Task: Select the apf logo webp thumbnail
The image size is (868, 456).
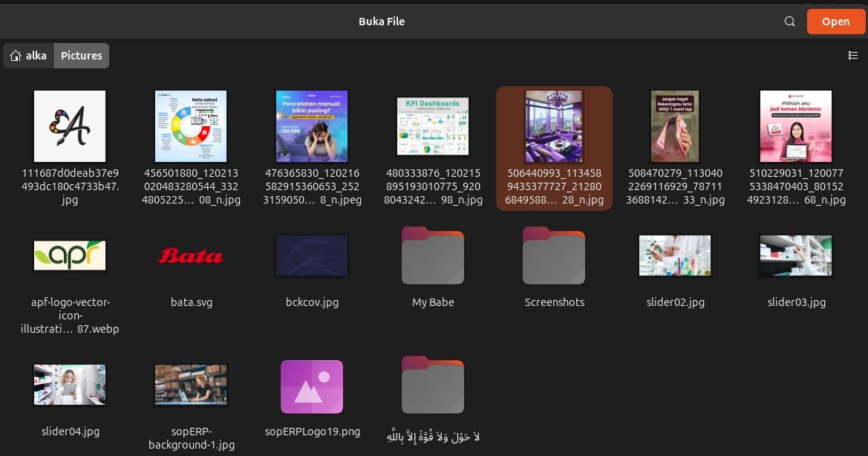Action: (x=70, y=255)
